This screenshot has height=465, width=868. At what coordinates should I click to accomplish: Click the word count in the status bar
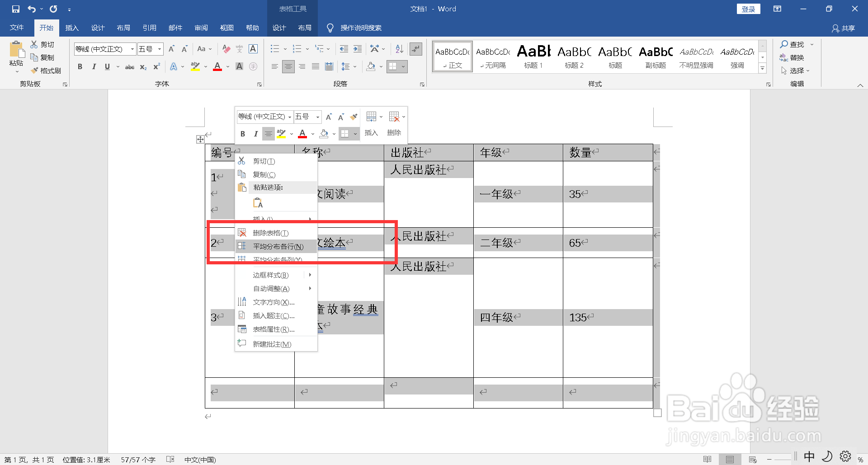(138, 459)
